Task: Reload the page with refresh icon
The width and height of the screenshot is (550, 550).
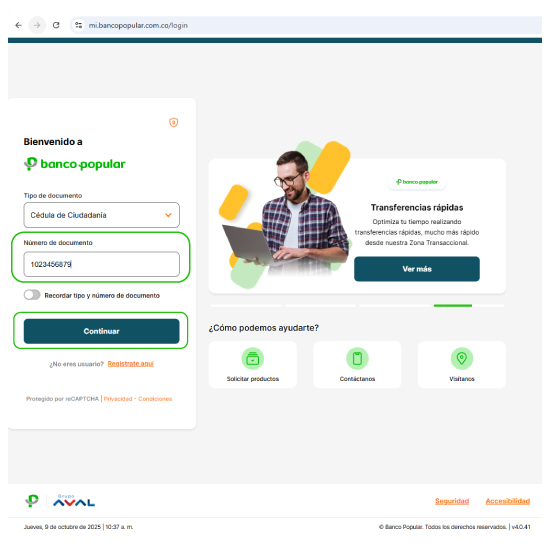Action: [x=56, y=25]
